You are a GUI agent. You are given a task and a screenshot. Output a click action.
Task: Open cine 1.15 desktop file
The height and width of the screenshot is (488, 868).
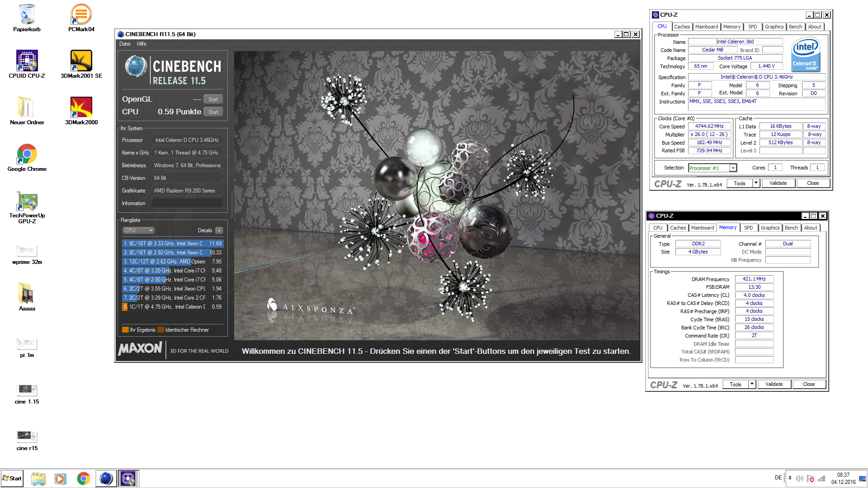tap(27, 394)
